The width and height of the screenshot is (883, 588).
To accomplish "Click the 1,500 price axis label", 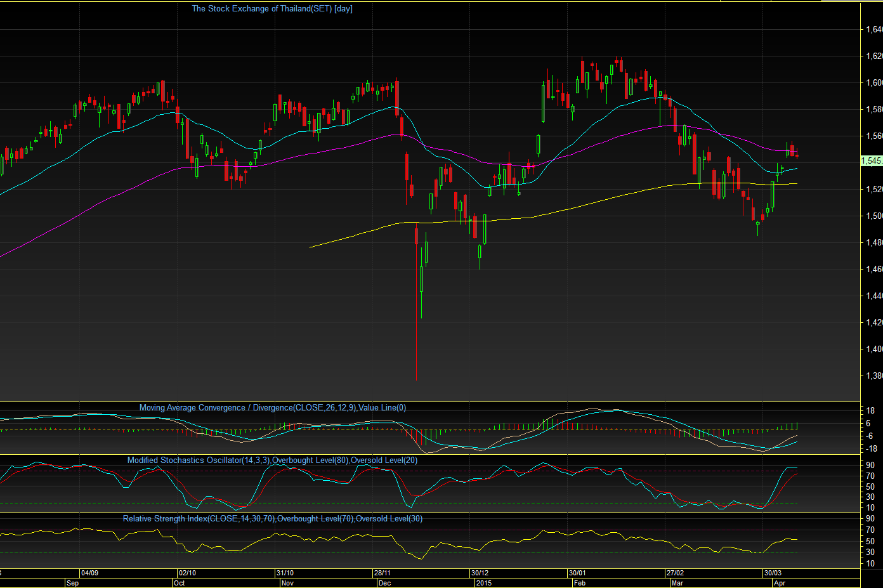I will (874, 216).
